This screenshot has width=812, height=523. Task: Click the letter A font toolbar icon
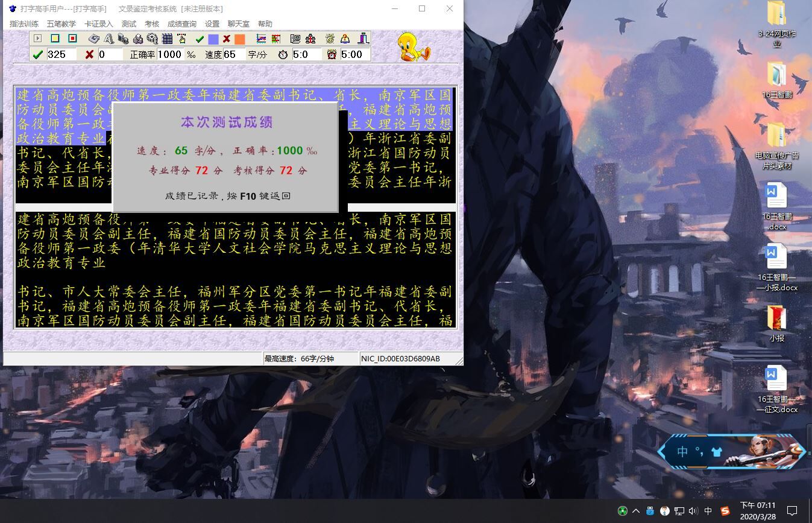click(x=109, y=39)
